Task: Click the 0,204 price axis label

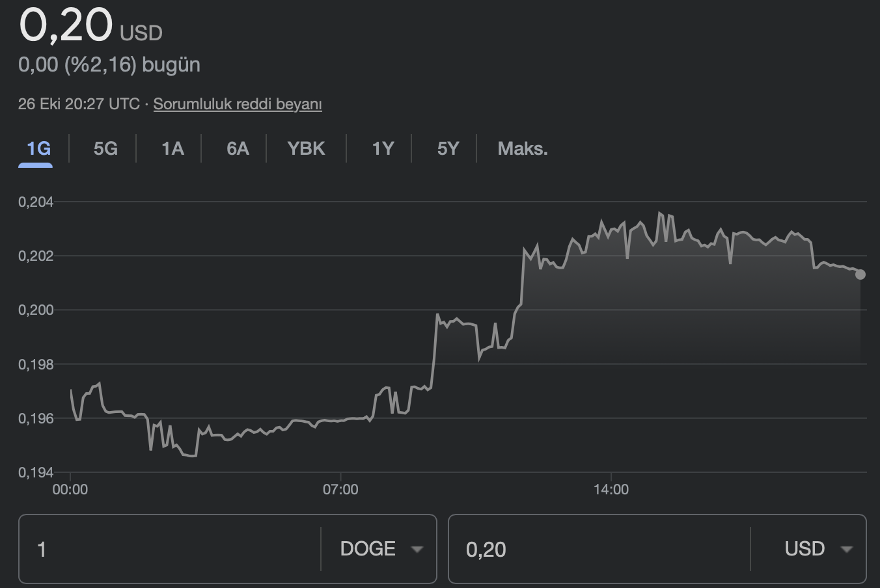Action: pos(36,202)
